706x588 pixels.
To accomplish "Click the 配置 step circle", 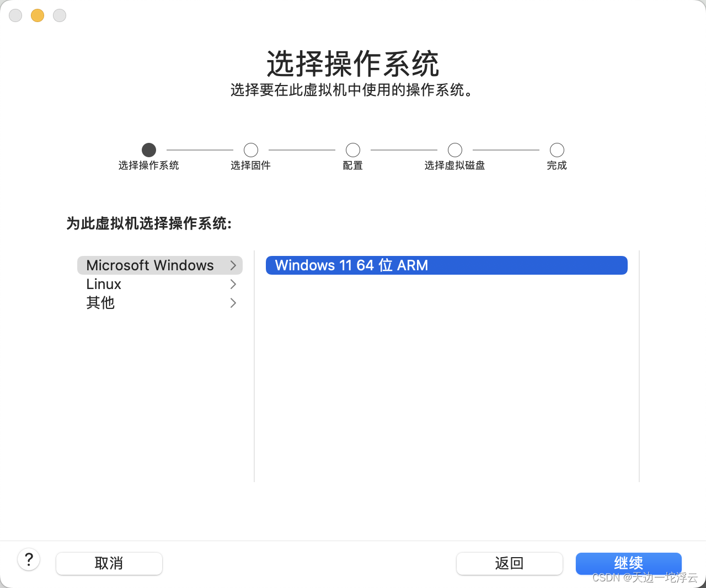I will (x=353, y=150).
